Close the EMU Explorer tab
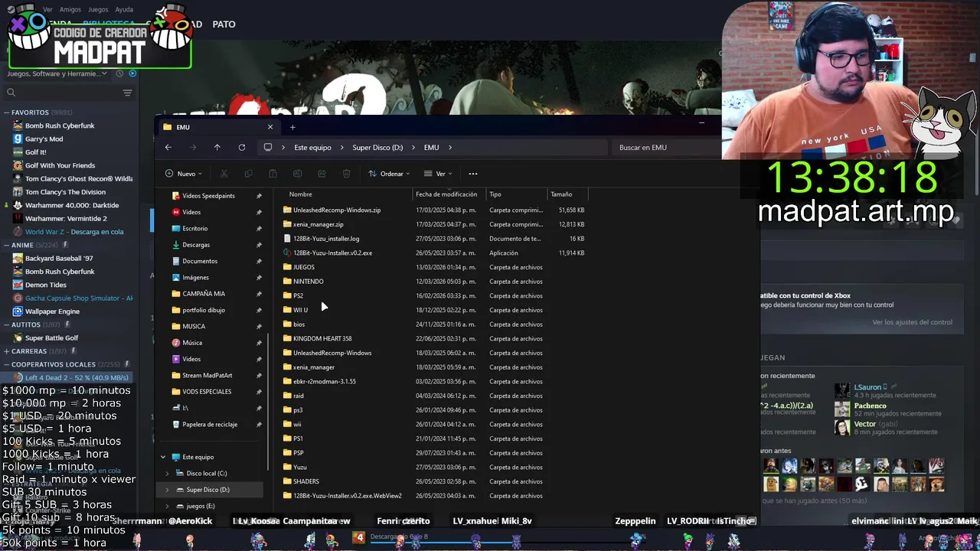The height and width of the screenshot is (551, 980). click(x=269, y=127)
